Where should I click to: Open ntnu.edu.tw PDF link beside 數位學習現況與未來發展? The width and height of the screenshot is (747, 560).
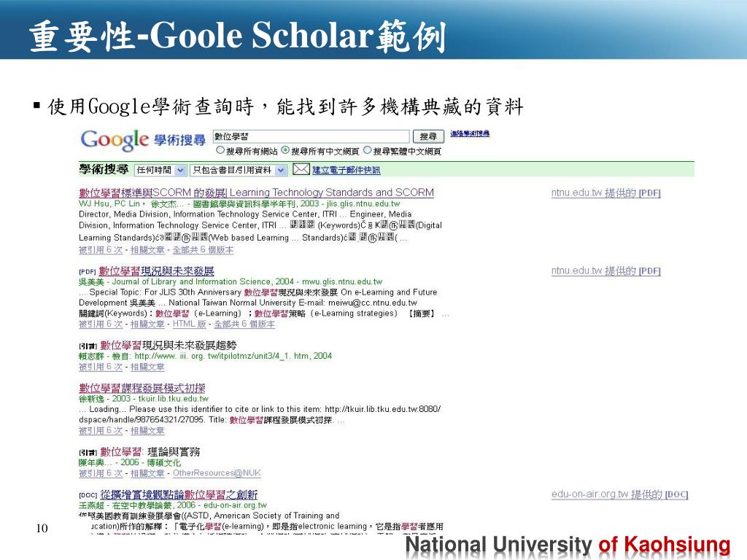[x=606, y=271]
